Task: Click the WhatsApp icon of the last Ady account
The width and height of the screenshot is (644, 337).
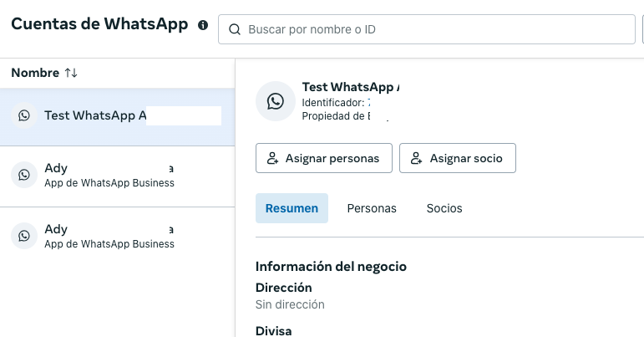Action: [24, 235]
